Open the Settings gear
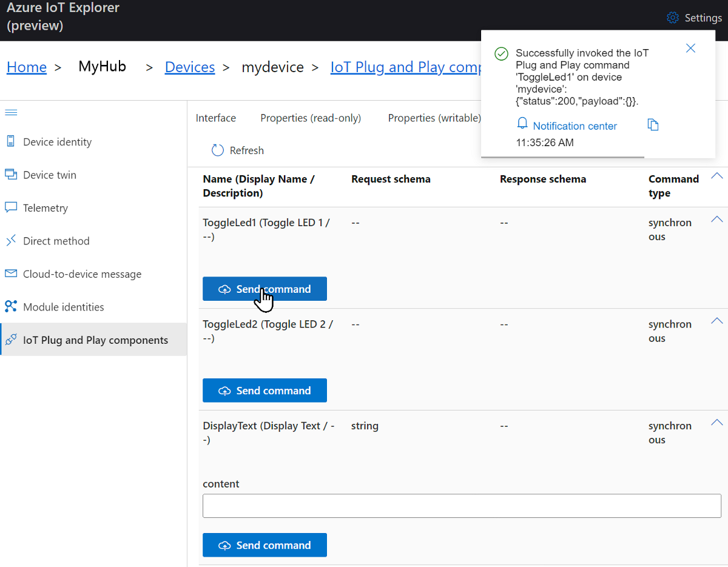The width and height of the screenshot is (728, 567). click(672, 18)
